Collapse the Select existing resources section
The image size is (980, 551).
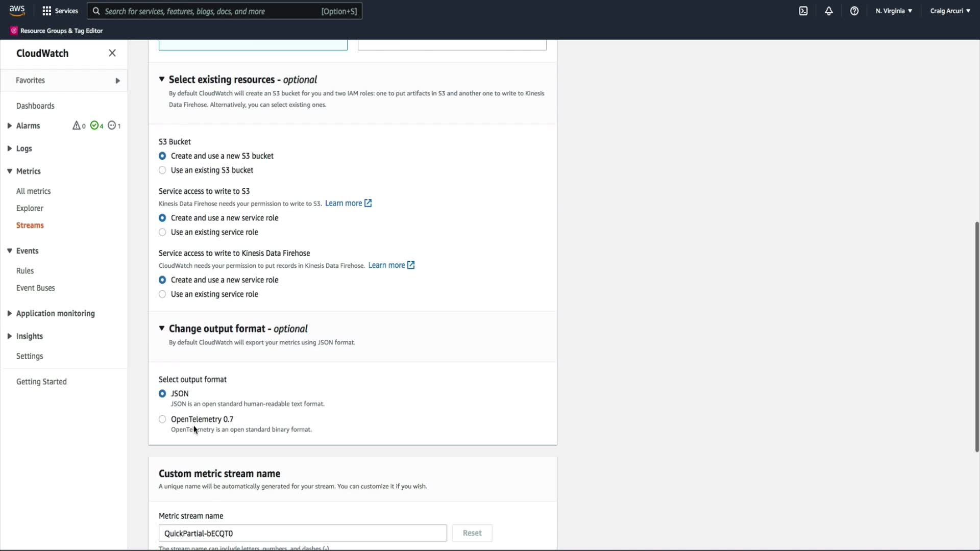(162, 79)
